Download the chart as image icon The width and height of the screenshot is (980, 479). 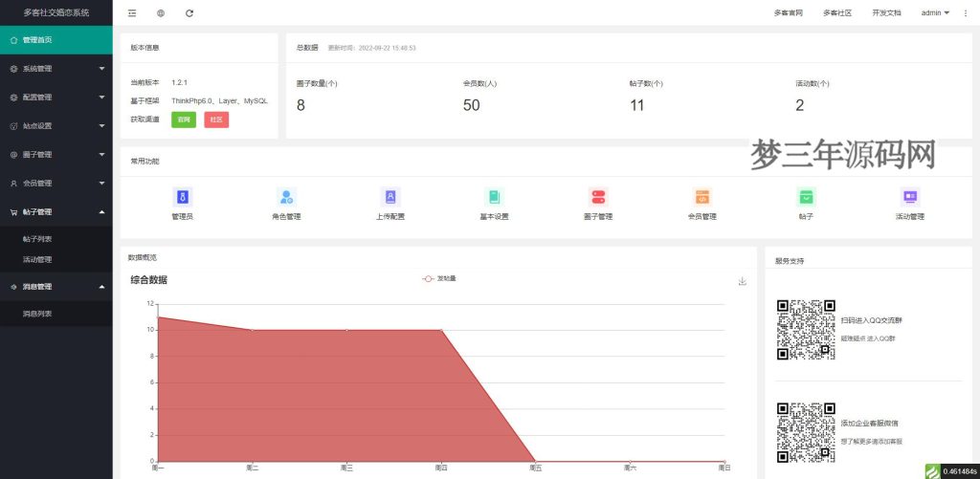[743, 281]
